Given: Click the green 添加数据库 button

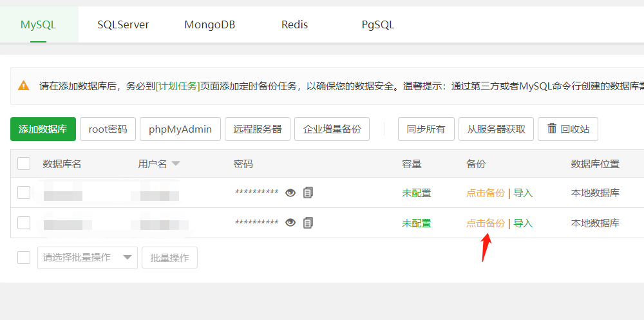Looking at the screenshot, I should coord(43,129).
